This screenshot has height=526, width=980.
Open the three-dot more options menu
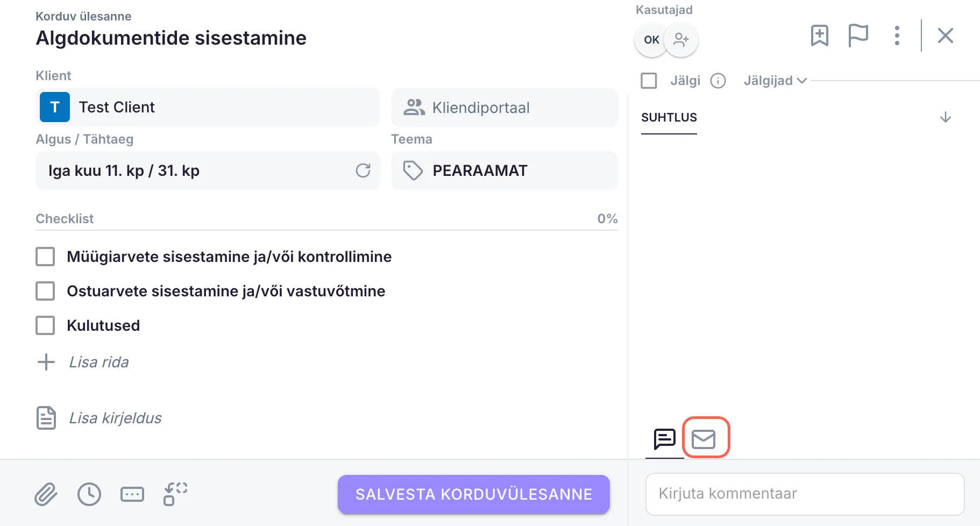[897, 36]
